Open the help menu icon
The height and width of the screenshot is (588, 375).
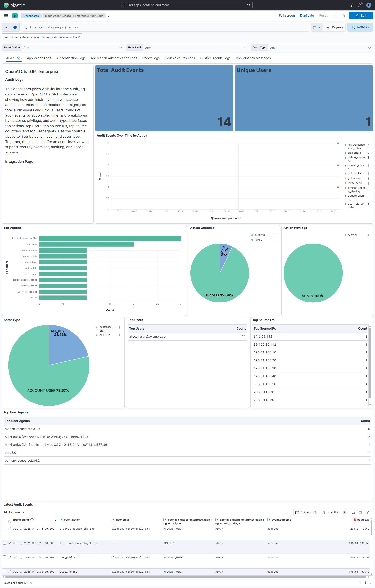[x=351, y=5]
